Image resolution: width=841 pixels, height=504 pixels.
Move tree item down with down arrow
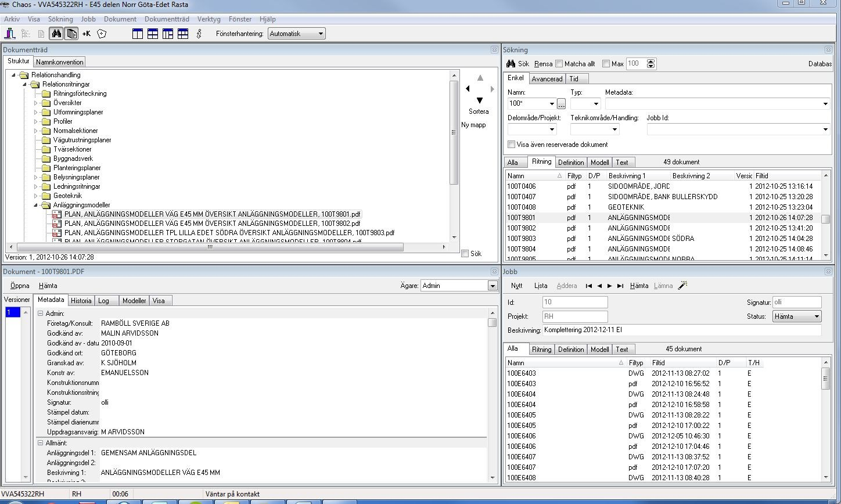pos(480,100)
